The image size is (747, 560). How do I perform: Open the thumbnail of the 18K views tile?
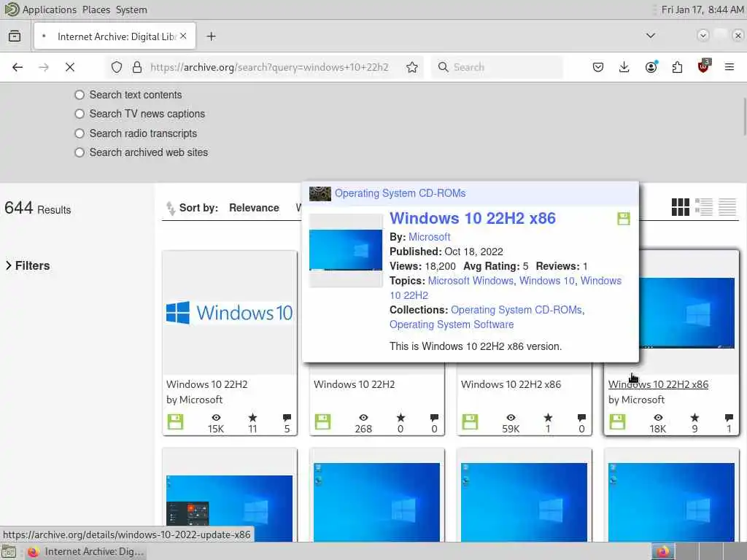(x=689, y=313)
